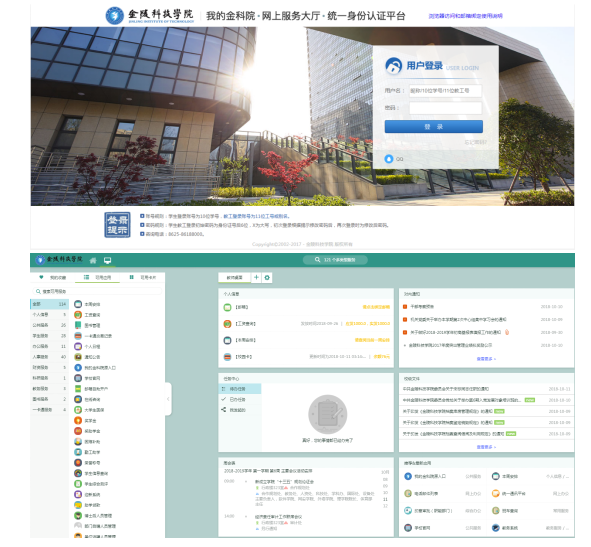Image resolution: width=591 pixels, height=547 pixels.
Task: Select the 学生服务 category
Action: [49, 336]
